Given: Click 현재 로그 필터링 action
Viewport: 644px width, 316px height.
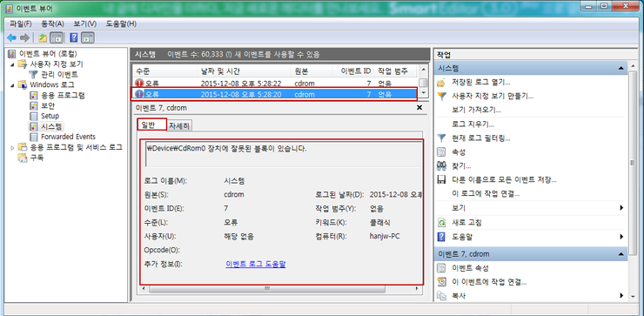Looking at the screenshot, I should pyautogui.click(x=481, y=138).
